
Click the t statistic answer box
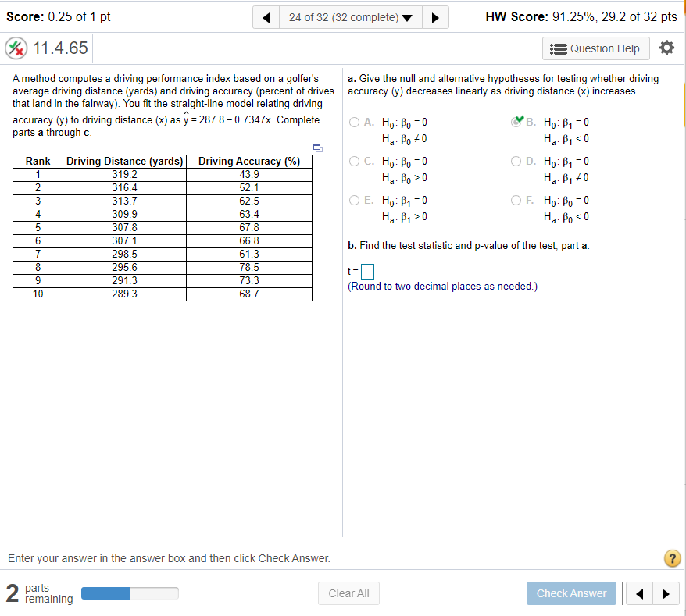click(367, 272)
